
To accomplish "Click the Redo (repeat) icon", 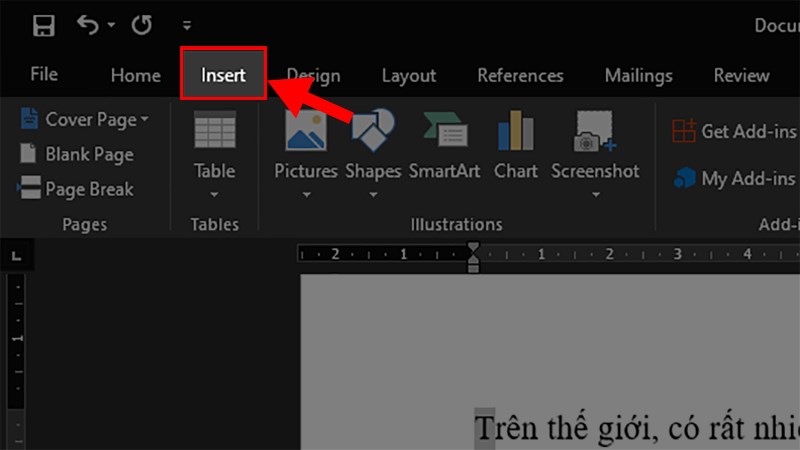I will tap(141, 25).
